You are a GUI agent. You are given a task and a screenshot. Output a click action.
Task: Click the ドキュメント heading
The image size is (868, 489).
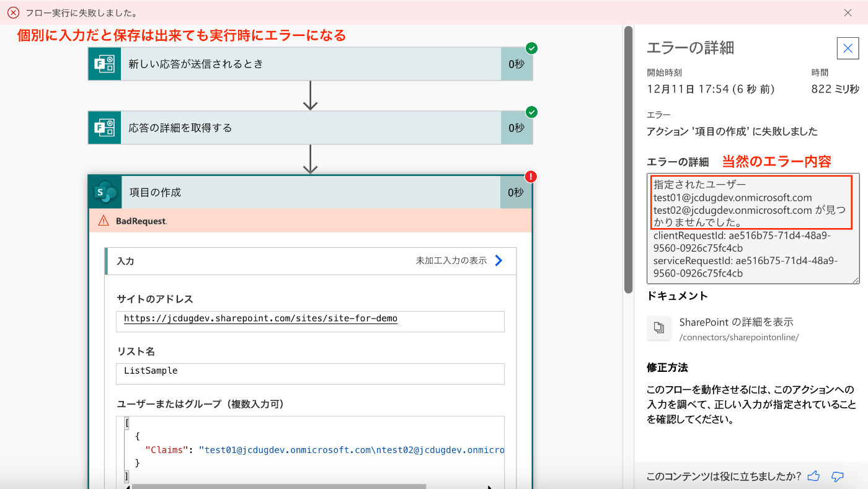coord(677,296)
